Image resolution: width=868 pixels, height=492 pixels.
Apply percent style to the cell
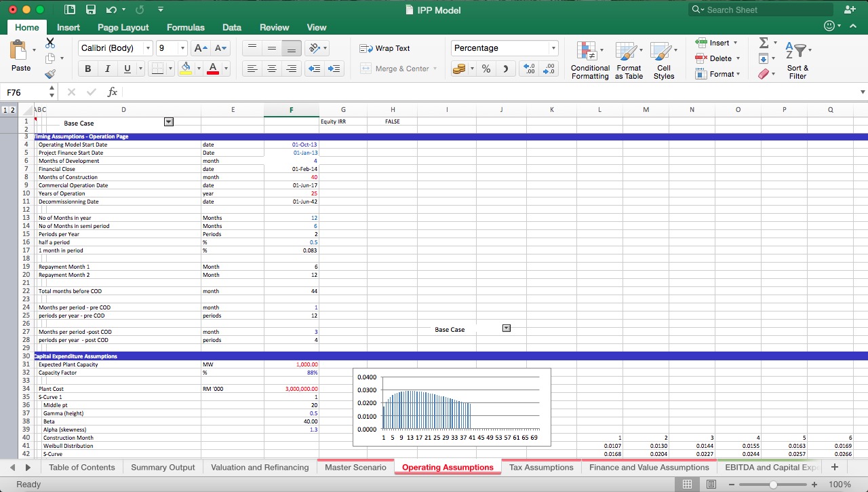485,69
